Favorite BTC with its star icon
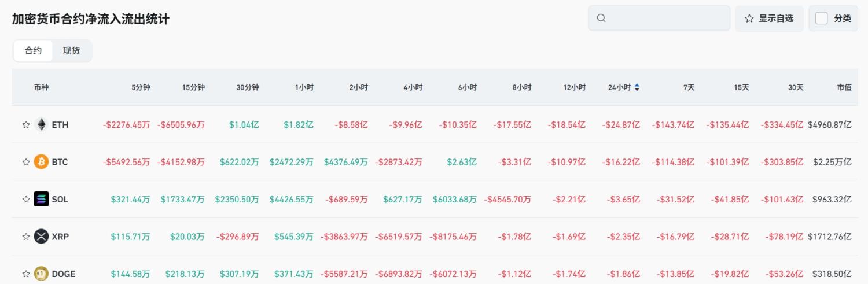Screen dimensions: 868x284 click(26, 162)
